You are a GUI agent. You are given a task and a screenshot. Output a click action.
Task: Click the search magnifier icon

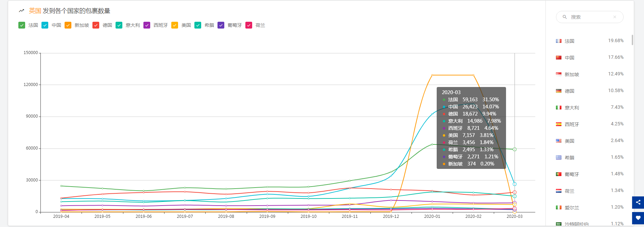(565, 17)
